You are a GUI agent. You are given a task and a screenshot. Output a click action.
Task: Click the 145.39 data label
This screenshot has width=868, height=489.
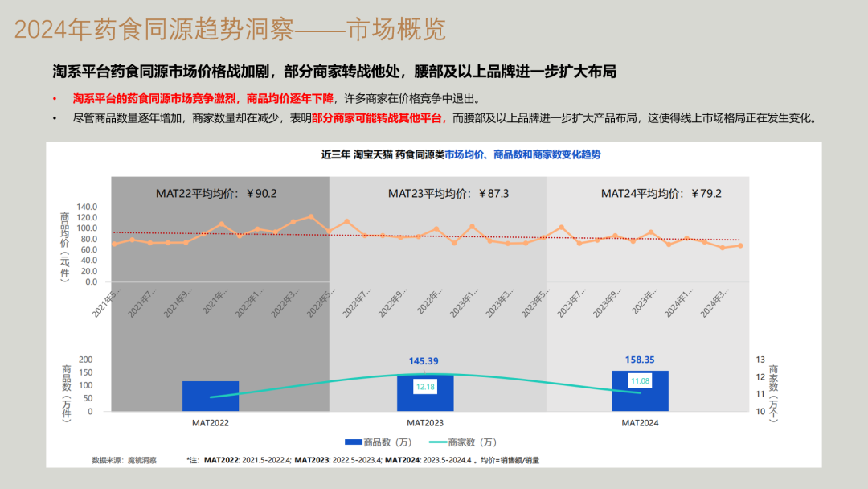pyautogui.click(x=424, y=361)
